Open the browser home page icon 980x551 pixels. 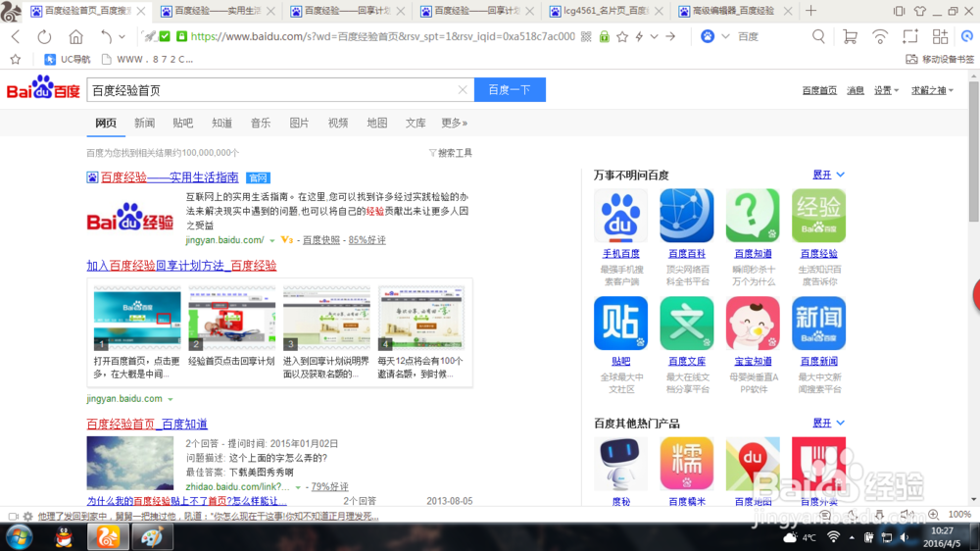[75, 37]
